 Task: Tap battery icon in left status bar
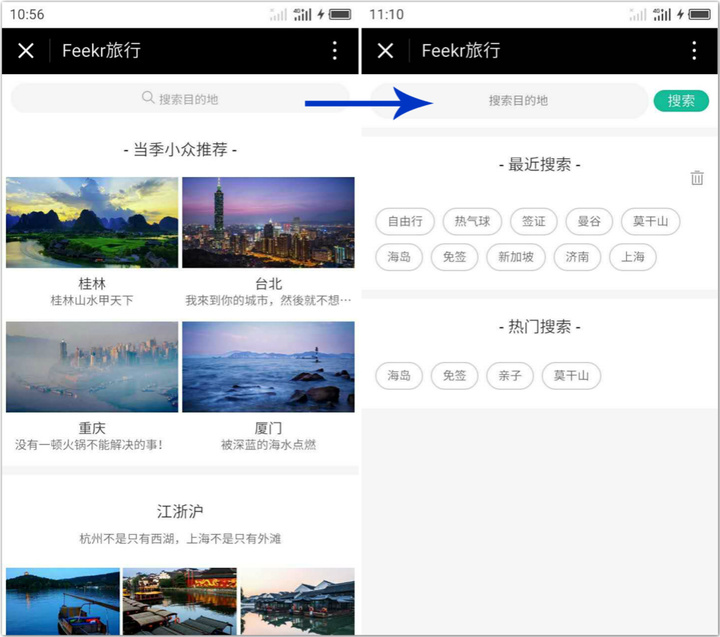pos(340,15)
